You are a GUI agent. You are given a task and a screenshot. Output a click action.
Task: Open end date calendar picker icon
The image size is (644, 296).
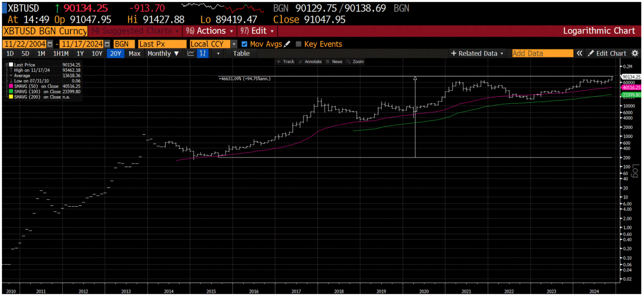coord(107,44)
